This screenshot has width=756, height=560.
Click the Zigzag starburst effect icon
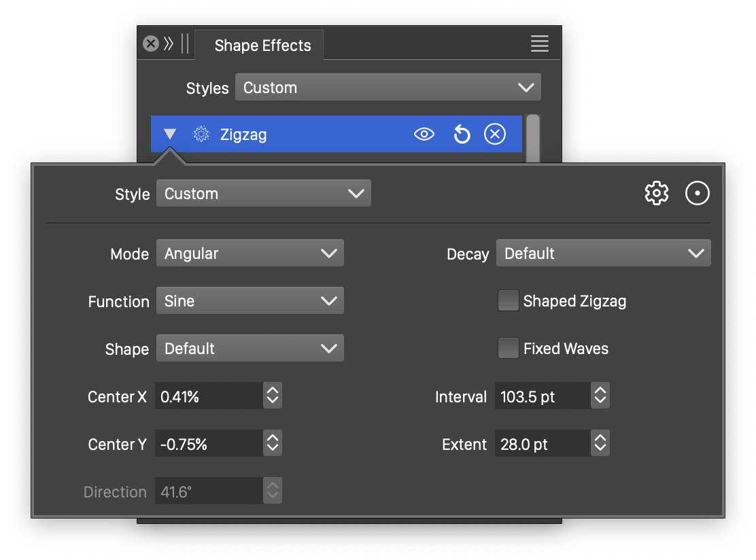point(201,135)
